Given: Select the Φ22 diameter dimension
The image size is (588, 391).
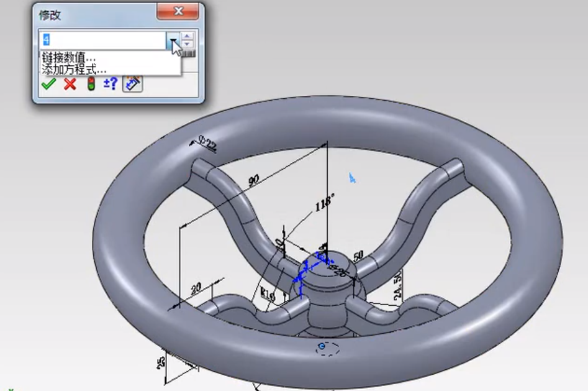Looking at the screenshot, I should pos(207,144).
